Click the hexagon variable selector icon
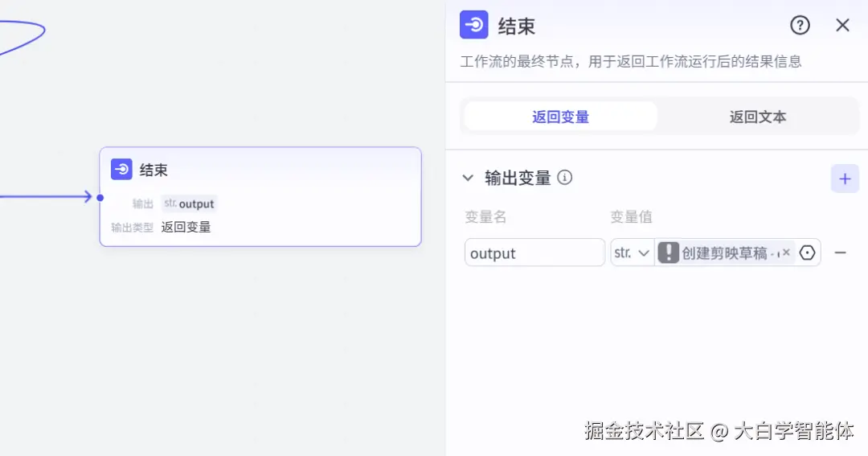The height and width of the screenshot is (456, 868). (x=807, y=253)
